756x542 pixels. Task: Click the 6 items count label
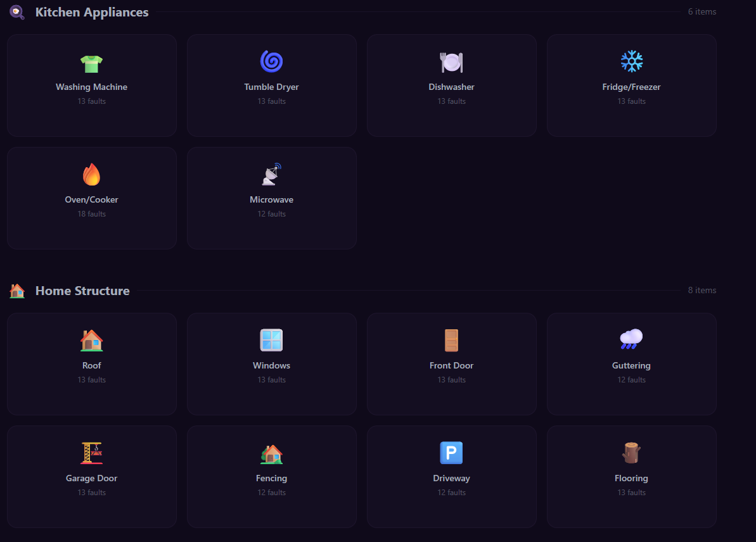702,11
